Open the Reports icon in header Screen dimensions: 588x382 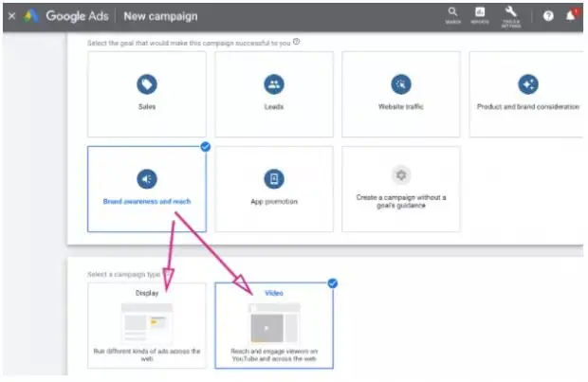(480, 14)
